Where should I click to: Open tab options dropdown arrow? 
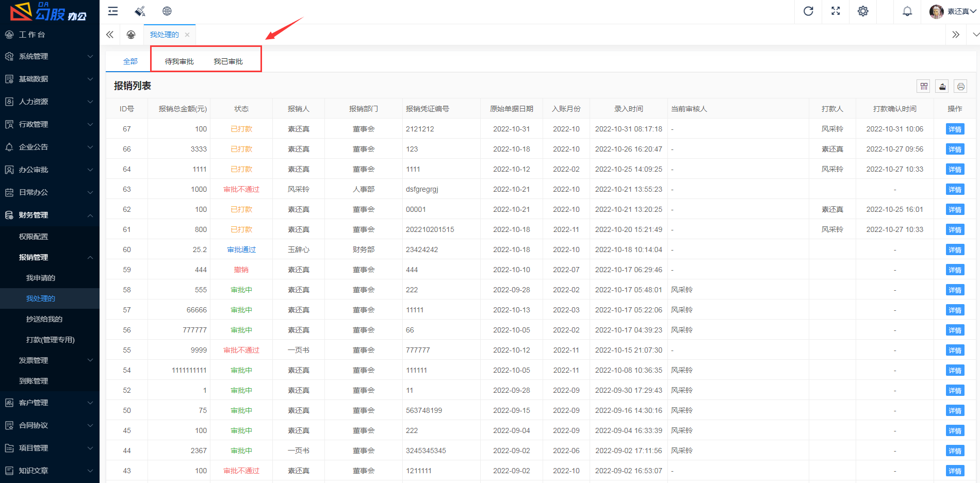click(x=975, y=35)
